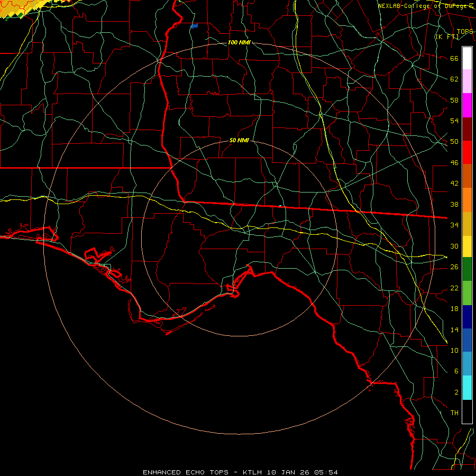Click the '[K FT]' units label
The image size is (476, 476).
447,37
